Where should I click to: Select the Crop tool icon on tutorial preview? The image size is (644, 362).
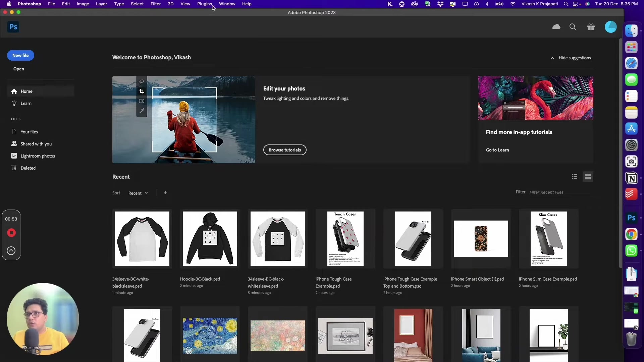click(x=142, y=91)
